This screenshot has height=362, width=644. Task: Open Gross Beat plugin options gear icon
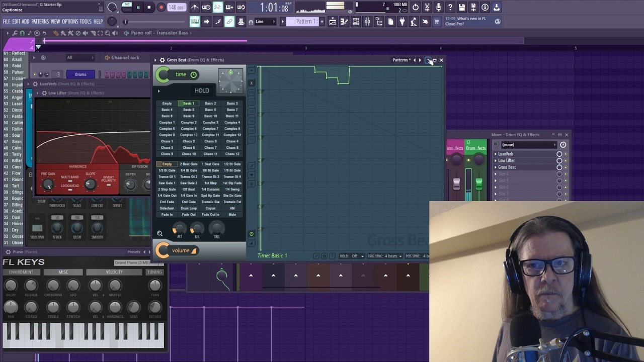pos(162,60)
